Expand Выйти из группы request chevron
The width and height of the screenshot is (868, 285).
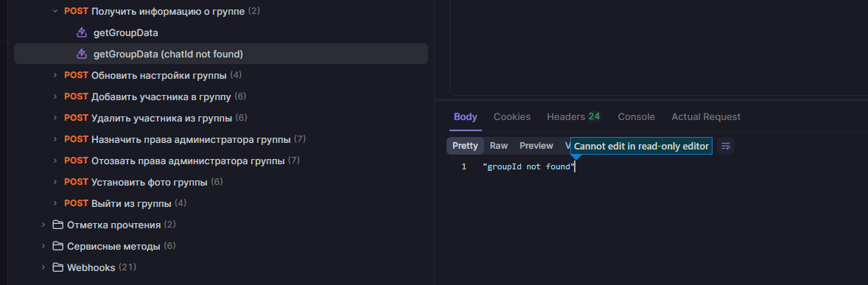pos(55,203)
